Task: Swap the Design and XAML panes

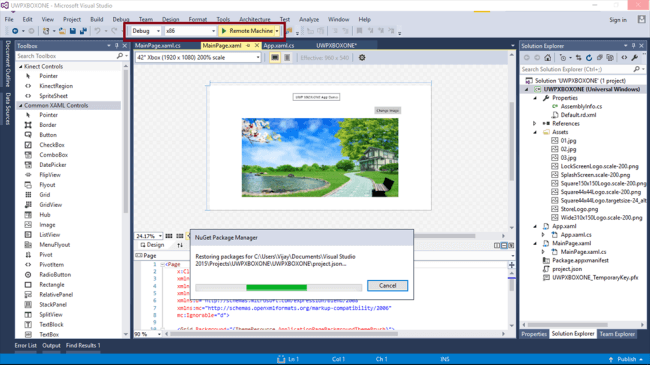Action: (x=180, y=245)
